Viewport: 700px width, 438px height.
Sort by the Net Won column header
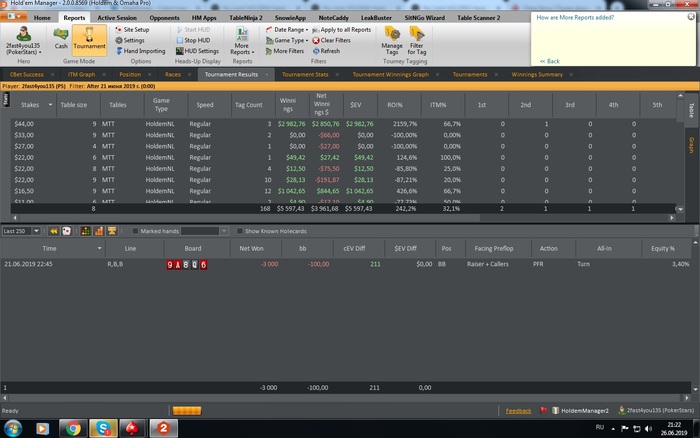pyautogui.click(x=251, y=248)
